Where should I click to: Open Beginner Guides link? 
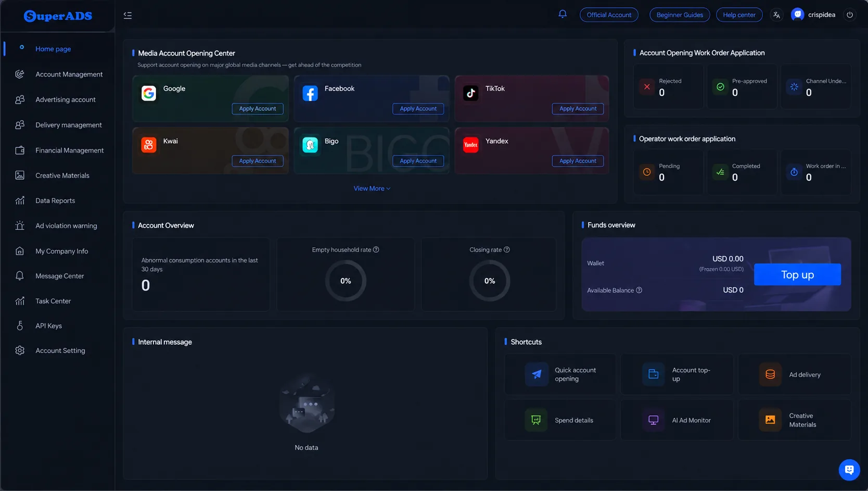pyautogui.click(x=680, y=15)
